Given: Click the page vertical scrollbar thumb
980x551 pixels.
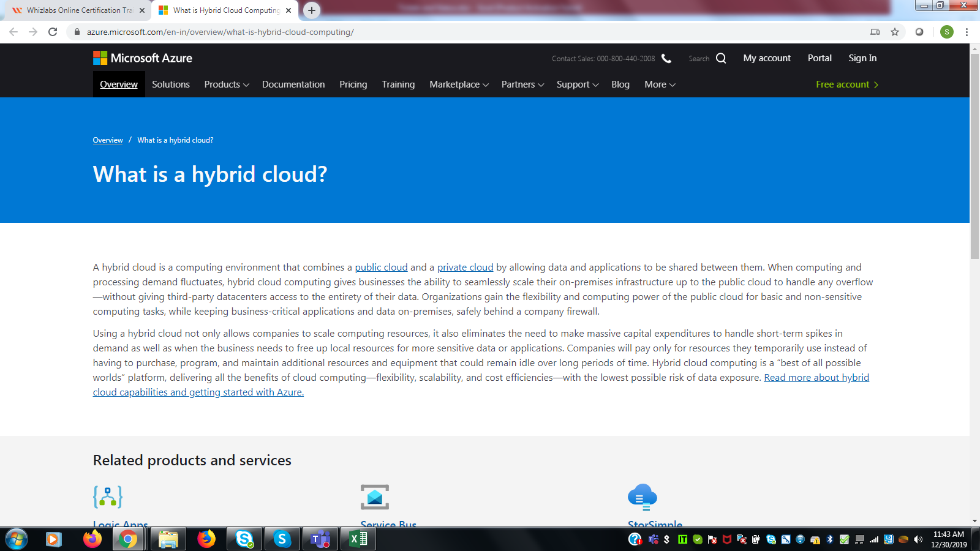Looking at the screenshot, I should point(974,156).
